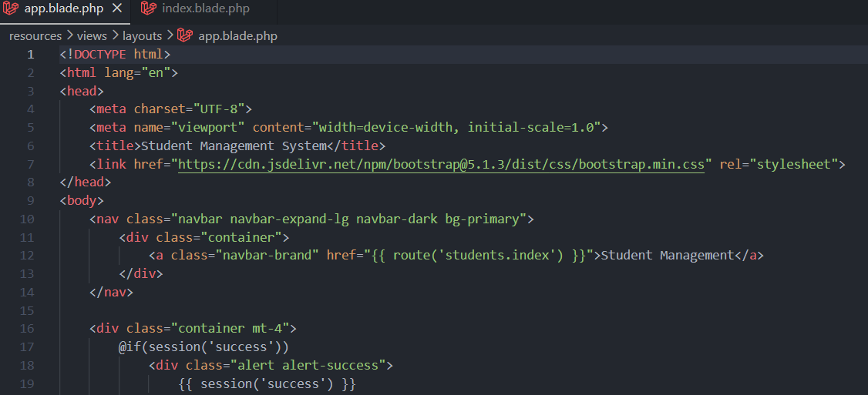Open the Bootstrap CDN stylesheet link

click(x=441, y=164)
